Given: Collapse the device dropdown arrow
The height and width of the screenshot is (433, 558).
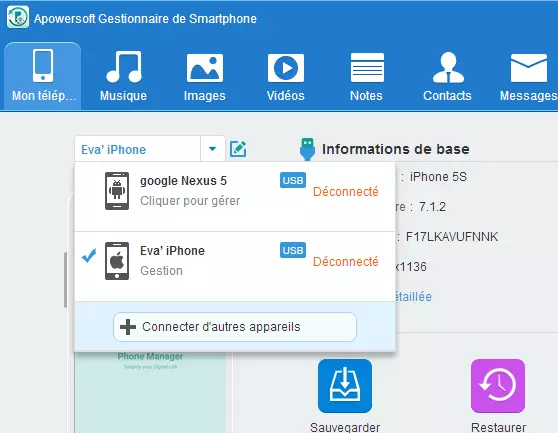Looking at the screenshot, I should (x=212, y=149).
